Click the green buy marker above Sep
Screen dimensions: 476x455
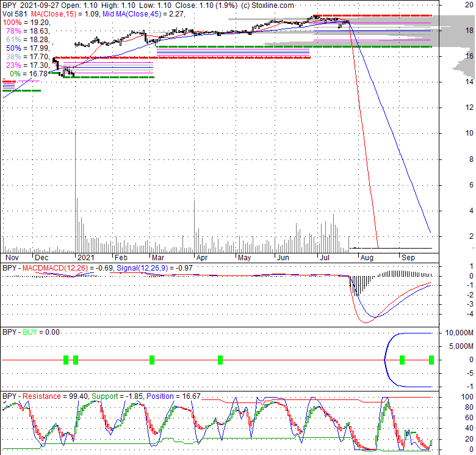coord(402,360)
